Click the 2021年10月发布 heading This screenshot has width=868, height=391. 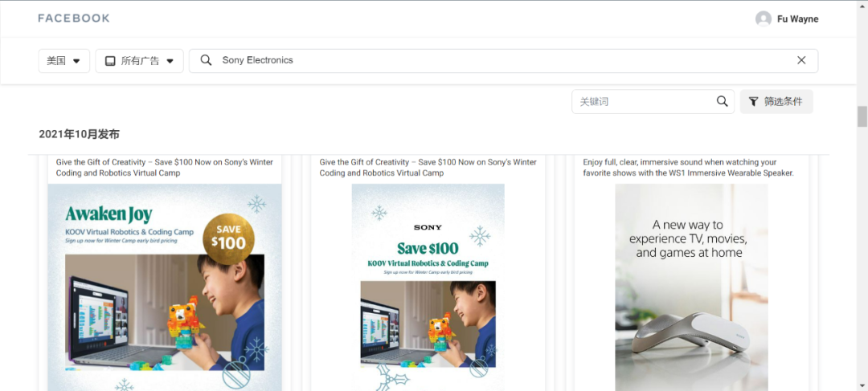tap(79, 134)
